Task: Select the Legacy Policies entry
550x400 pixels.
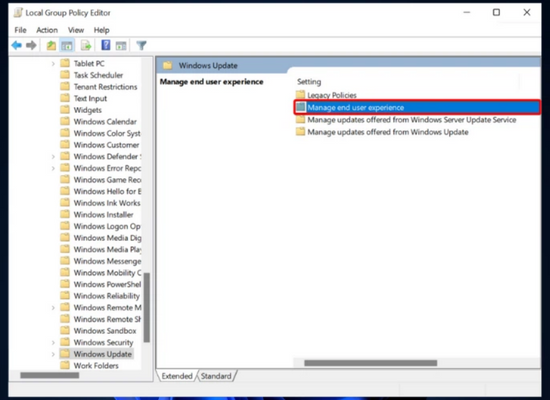Action: point(332,95)
